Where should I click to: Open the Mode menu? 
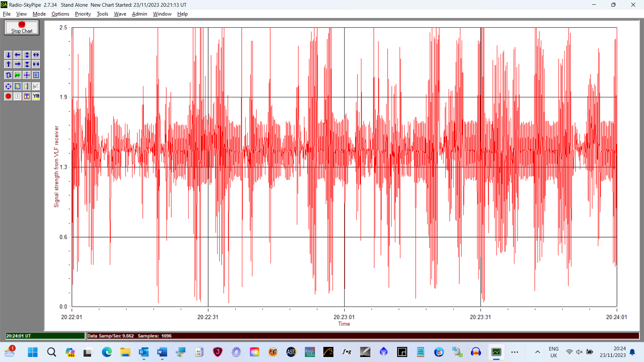[39, 14]
